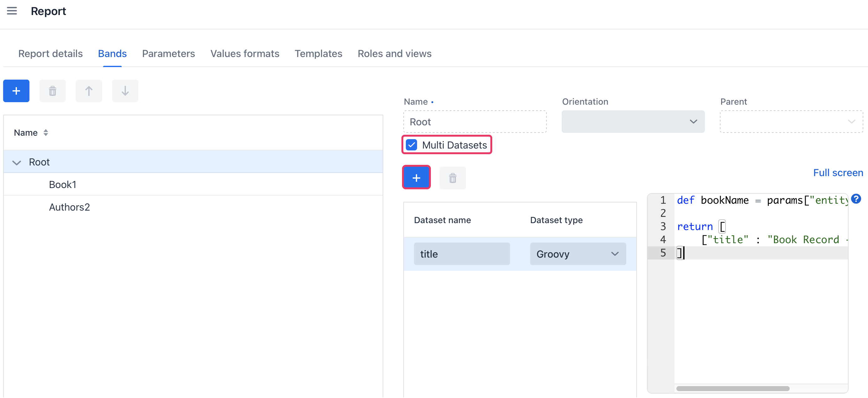Move band down with arrow icon
Viewport: 868px width, 398px height.
click(x=125, y=91)
